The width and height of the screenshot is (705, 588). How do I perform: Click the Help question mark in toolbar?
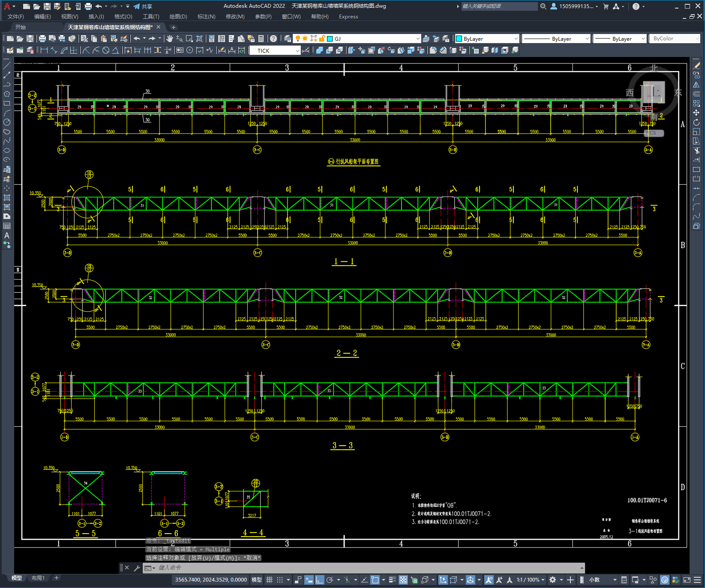point(273,39)
